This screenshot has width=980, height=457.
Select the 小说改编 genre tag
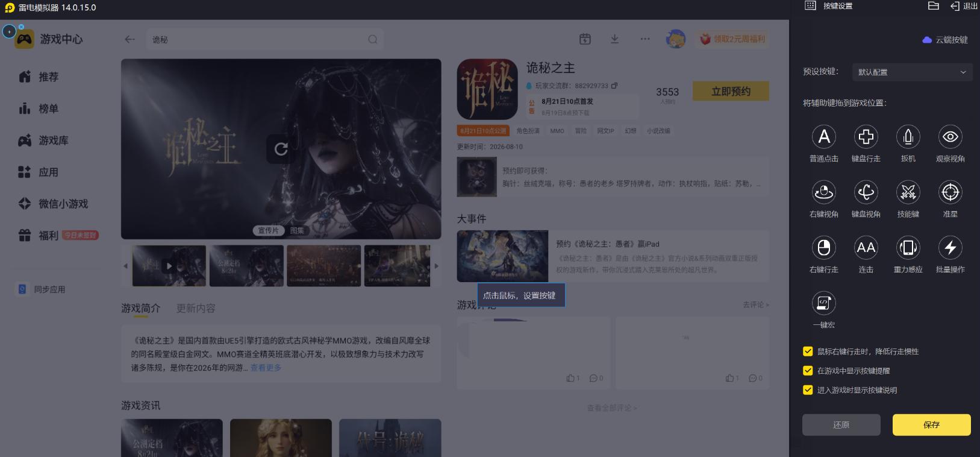point(659,131)
